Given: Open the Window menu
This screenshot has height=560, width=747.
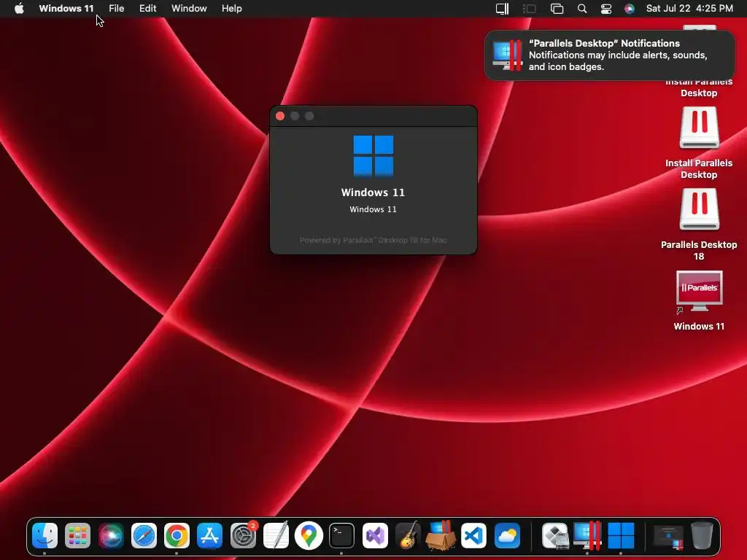Looking at the screenshot, I should pos(189,9).
